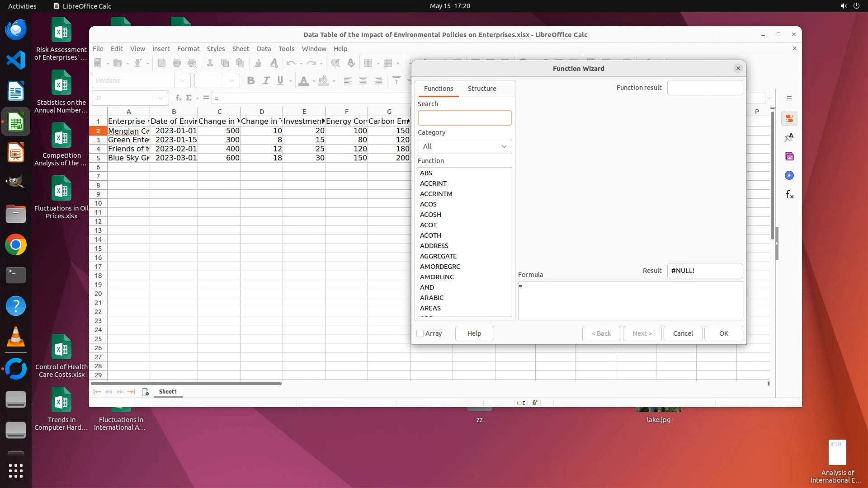868x488 pixels.
Task: Enable the Array checkbox
Action: (x=420, y=333)
